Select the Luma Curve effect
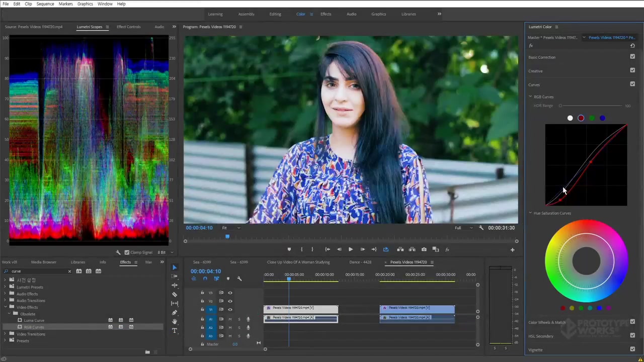This screenshot has width=644, height=362. [x=34, y=320]
